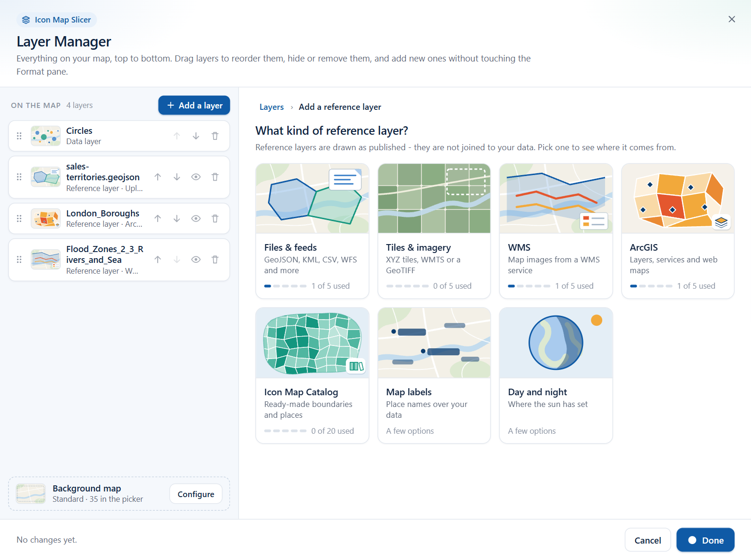Click the Icon Map Slicer badge
This screenshot has width=751, height=560.
[x=57, y=20]
